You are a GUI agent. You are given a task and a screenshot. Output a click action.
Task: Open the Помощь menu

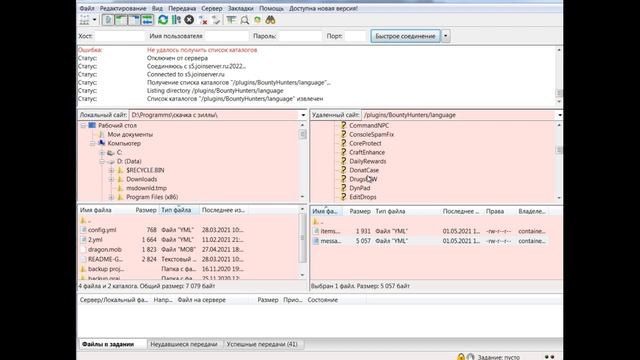pos(271,8)
